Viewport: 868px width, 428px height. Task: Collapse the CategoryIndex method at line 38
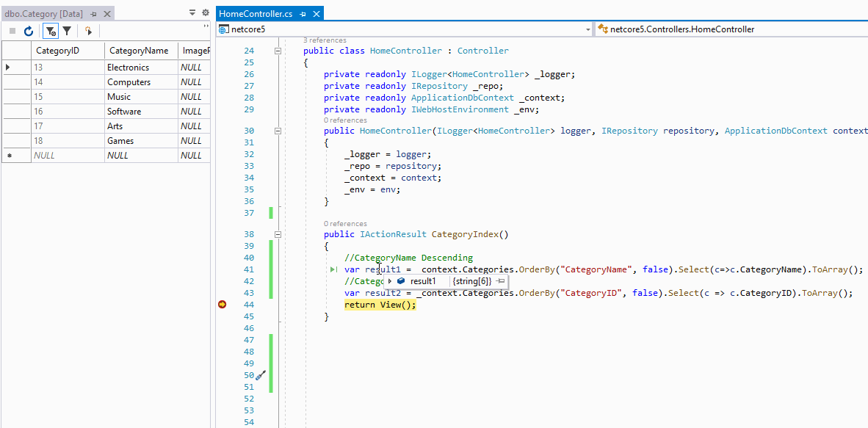278,234
